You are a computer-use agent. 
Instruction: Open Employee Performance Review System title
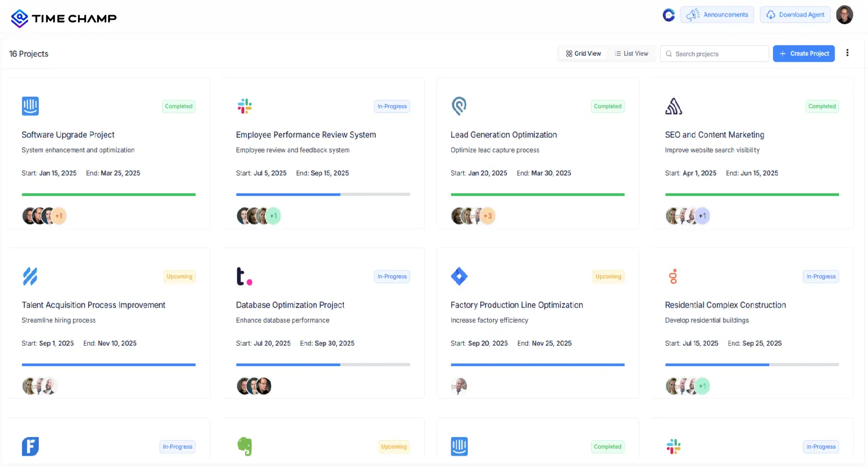point(306,135)
